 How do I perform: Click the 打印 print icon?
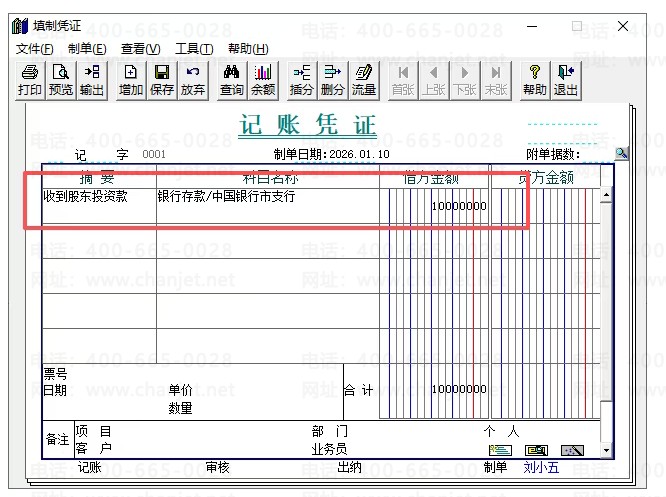30,80
